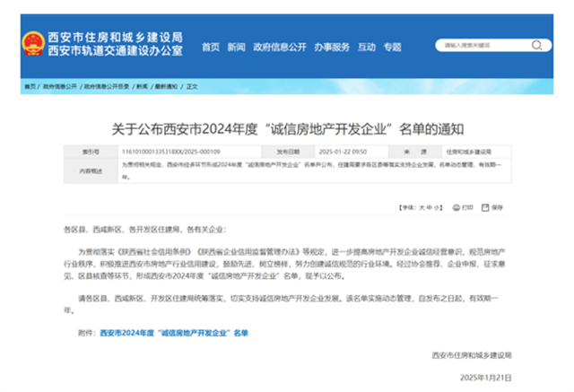Click the 索引号 label cell
This screenshot has width=574, height=392.
tap(91, 152)
